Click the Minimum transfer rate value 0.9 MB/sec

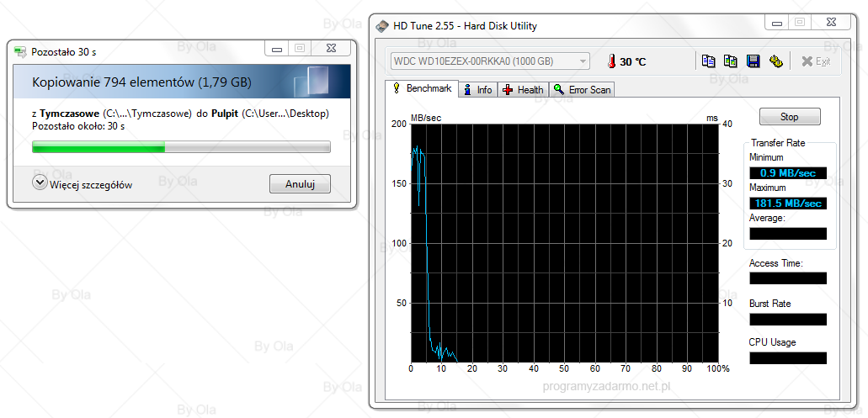click(788, 173)
